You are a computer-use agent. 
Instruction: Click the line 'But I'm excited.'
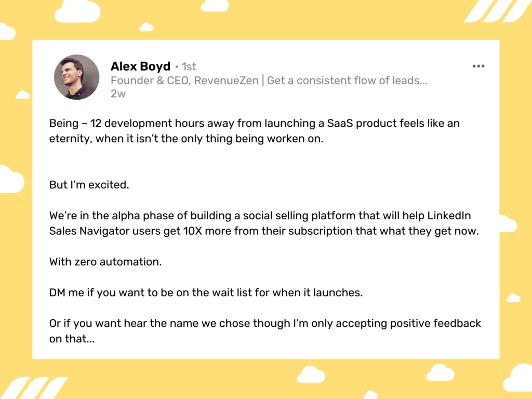pyautogui.click(x=89, y=184)
